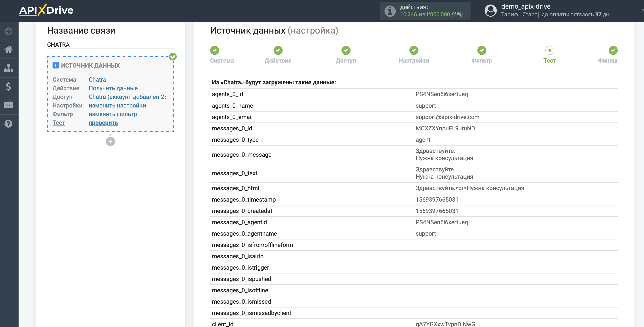Image resolution: width=644 pixels, height=327 pixels.
Task: Click messages_0_ismissedbyclient row
Action: (414, 313)
